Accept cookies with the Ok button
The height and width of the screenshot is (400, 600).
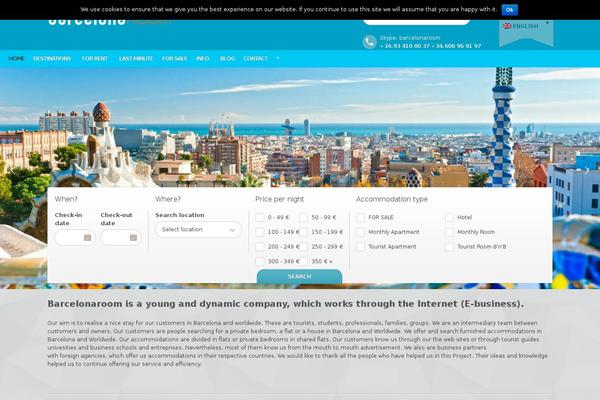510,10
